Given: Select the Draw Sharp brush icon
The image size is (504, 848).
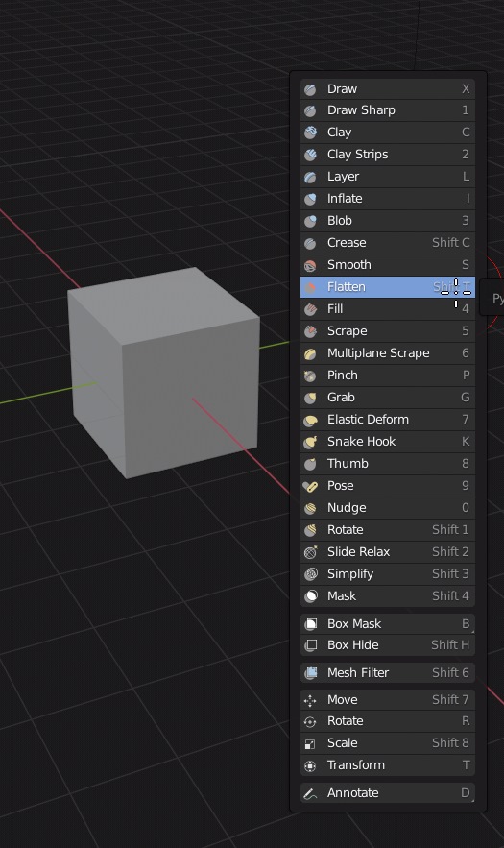Looking at the screenshot, I should (310, 110).
